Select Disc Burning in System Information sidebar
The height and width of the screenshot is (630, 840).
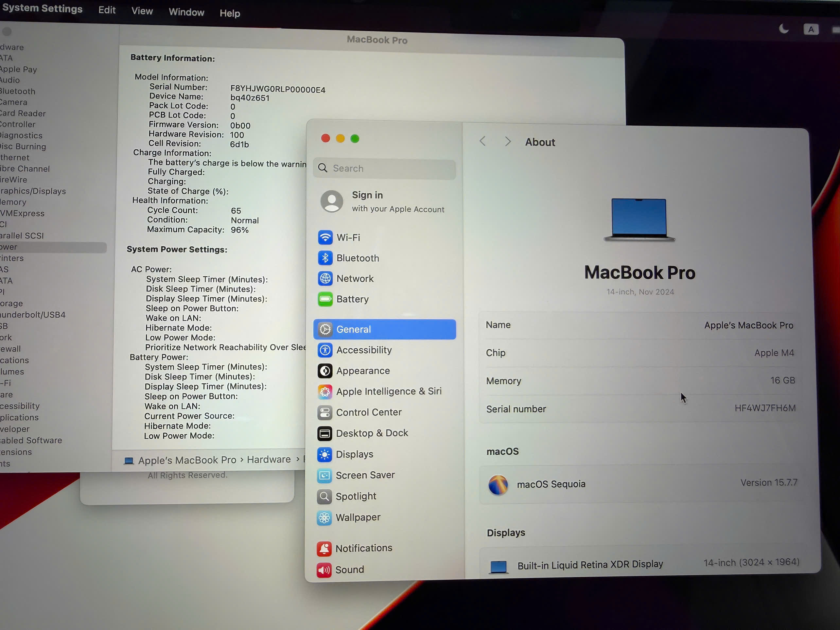pyautogui.click(x=23, y=146)
